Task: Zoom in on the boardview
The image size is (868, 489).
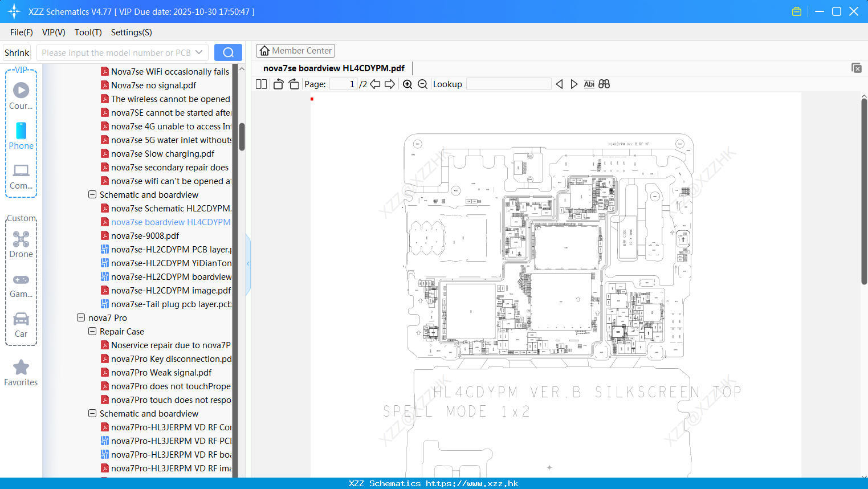Action: coord(407,84)
